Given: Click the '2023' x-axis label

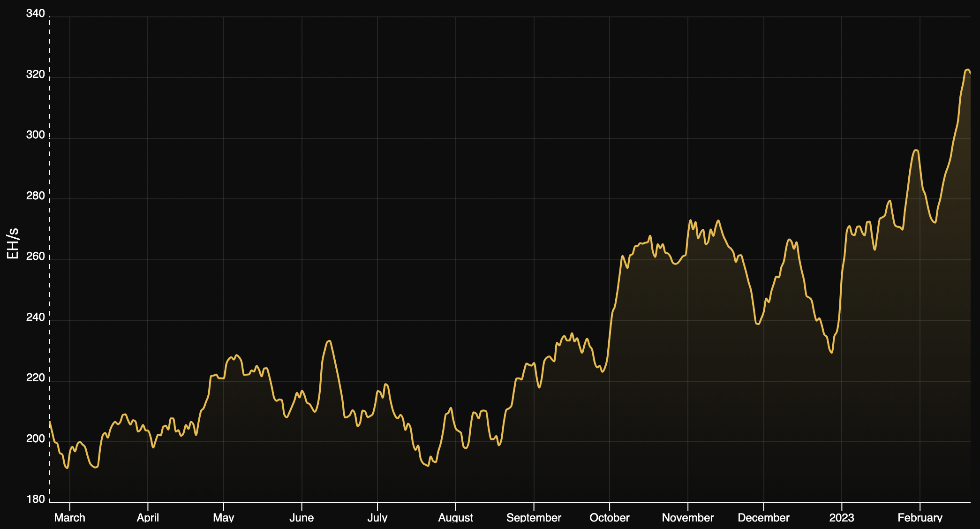Looking at the screenshot, I should [x=842, y=518].
